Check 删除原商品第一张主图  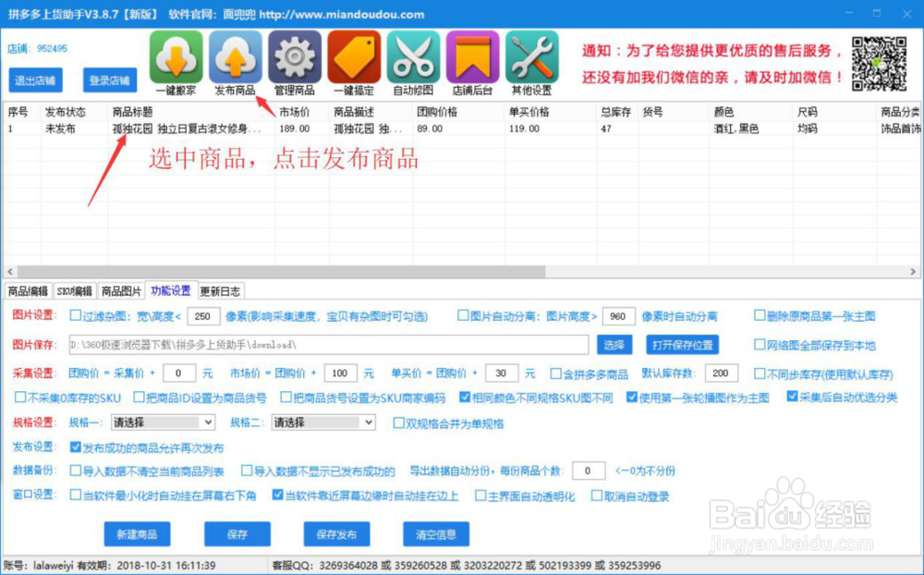(x=760, y=315)
